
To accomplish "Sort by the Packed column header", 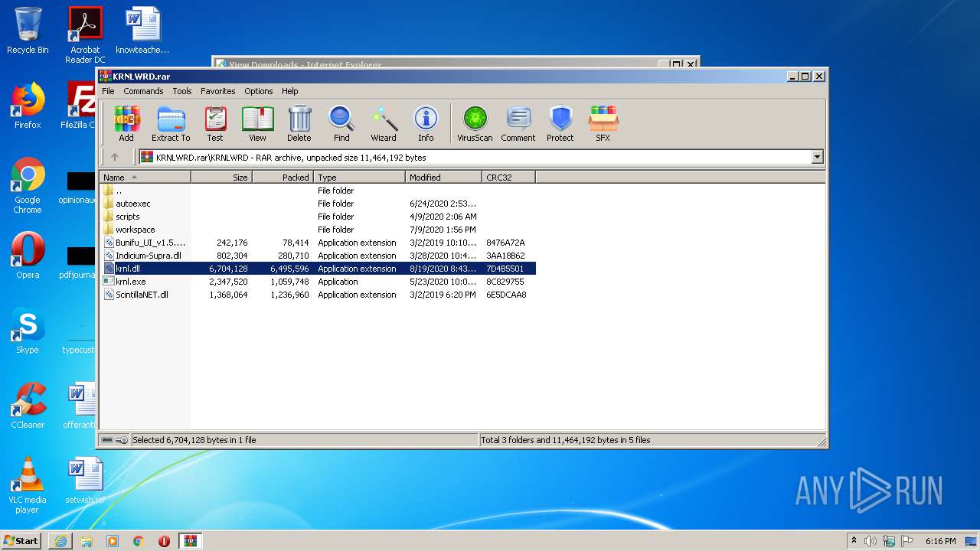I will click(283, 177).
